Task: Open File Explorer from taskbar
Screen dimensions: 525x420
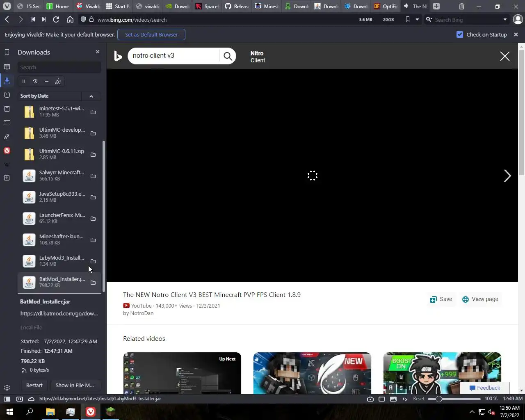Action: click(x=50, y=412)
